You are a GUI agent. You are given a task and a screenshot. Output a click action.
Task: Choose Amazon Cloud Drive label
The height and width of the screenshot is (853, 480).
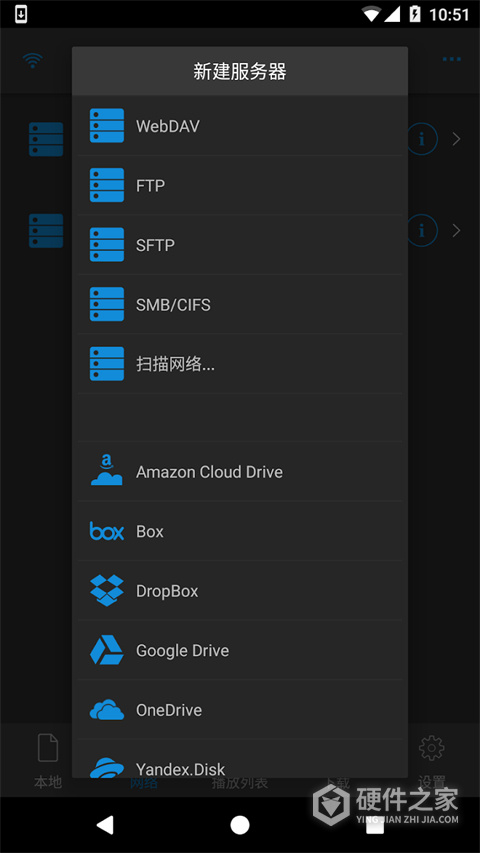(210, 472)
